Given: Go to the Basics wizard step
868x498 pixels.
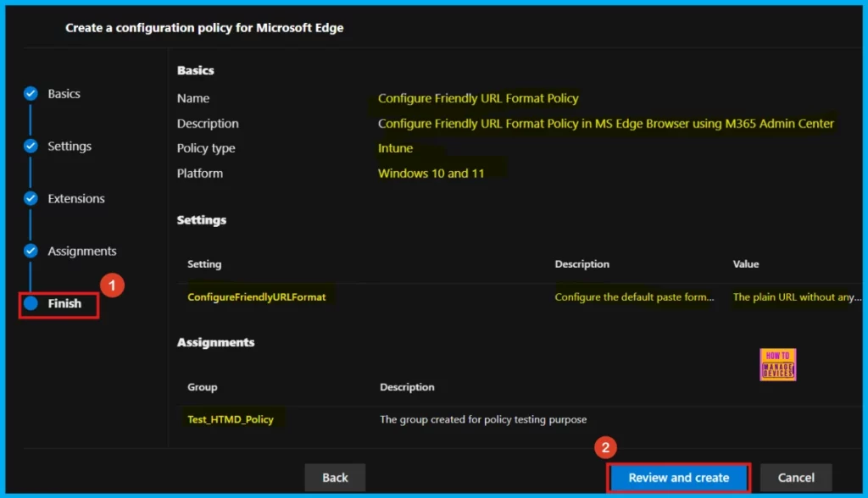Looking at the screenshot, I should (x=64, y=93).
